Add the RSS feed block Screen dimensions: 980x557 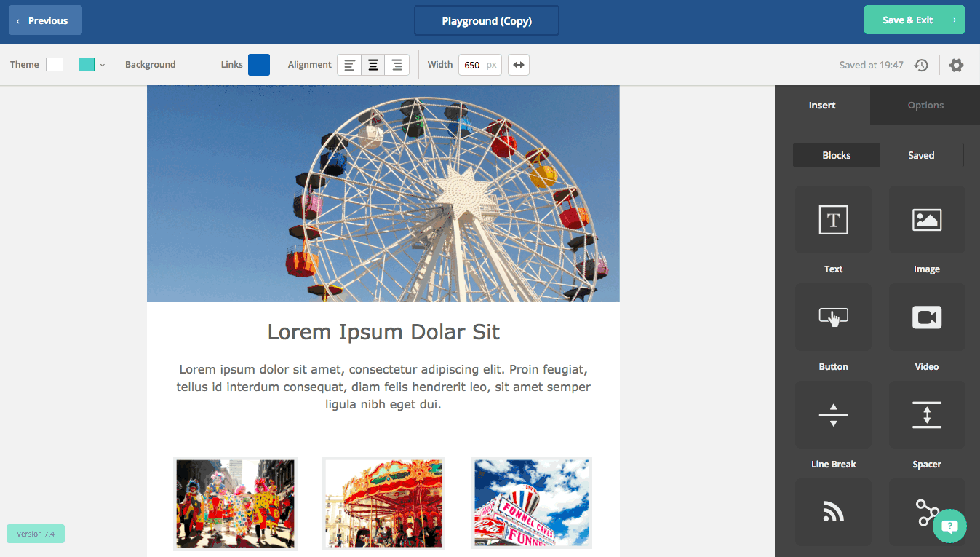[x=833, y=513]
